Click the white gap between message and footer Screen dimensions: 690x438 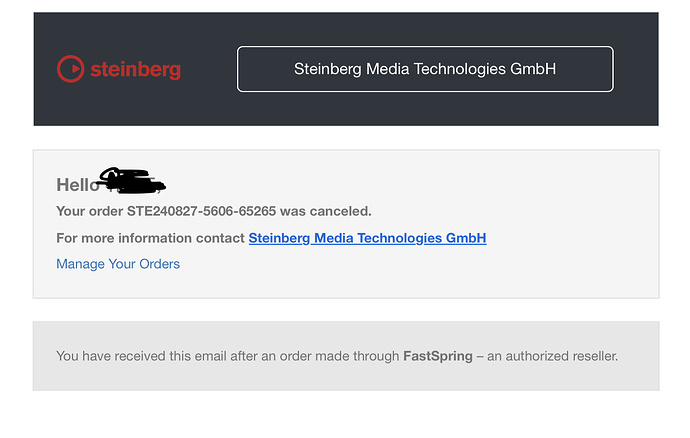345,310
